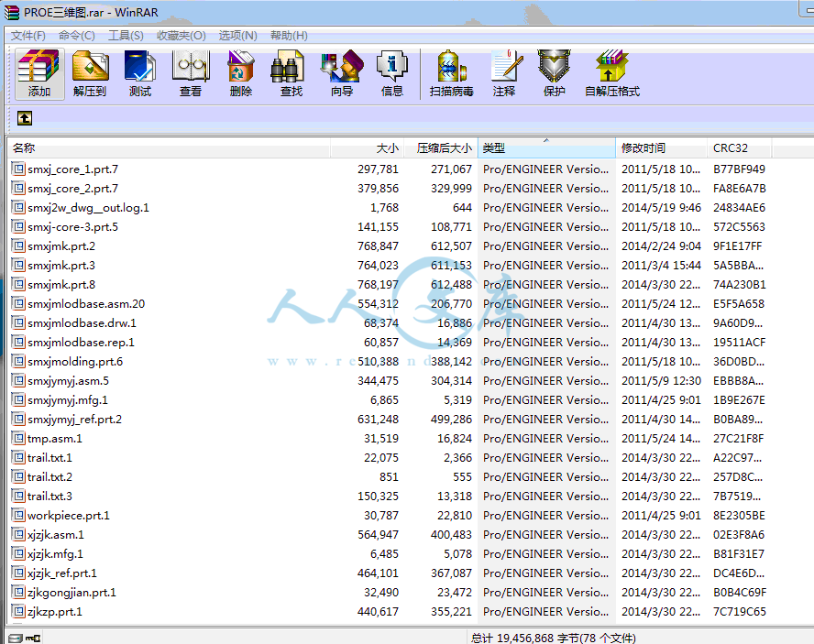Select file trail.txt.1

coord(49,457)
